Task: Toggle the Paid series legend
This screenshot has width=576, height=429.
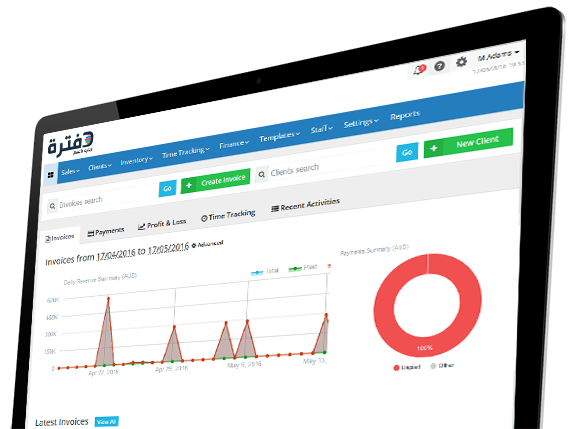Action: 303,268
